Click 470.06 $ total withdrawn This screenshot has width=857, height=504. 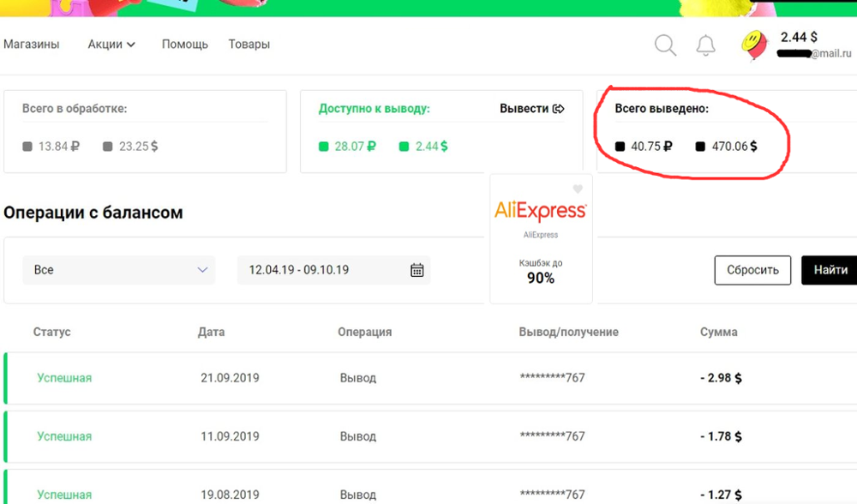[x=734, y=147]
